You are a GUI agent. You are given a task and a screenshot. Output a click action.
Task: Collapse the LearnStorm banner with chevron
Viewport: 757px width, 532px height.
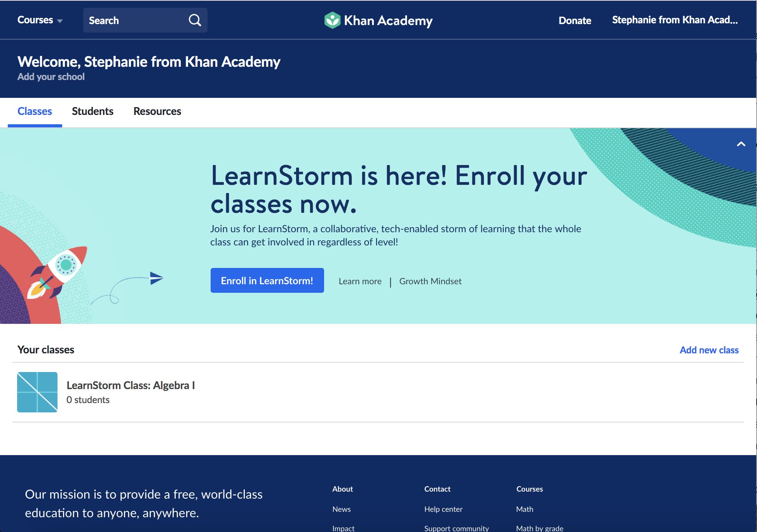pyautogui.click(x=741, y=144)
